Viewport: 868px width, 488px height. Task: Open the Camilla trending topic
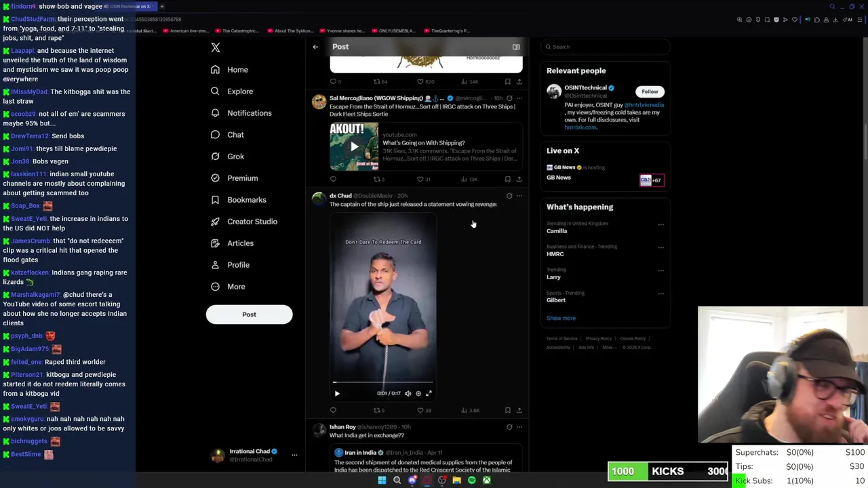[x=557, y=231]
